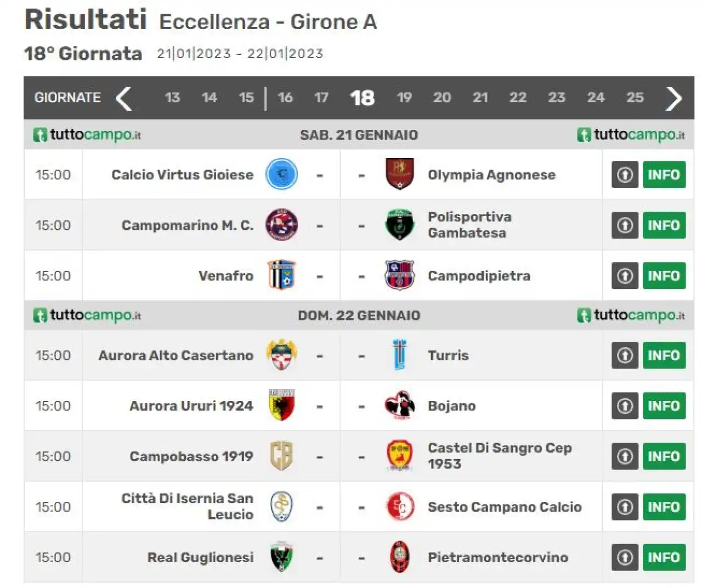The width and height of the screenshot is (702, 588).
Task: Click the Pietramontecorvino team crest
Action: click(400, 557)
